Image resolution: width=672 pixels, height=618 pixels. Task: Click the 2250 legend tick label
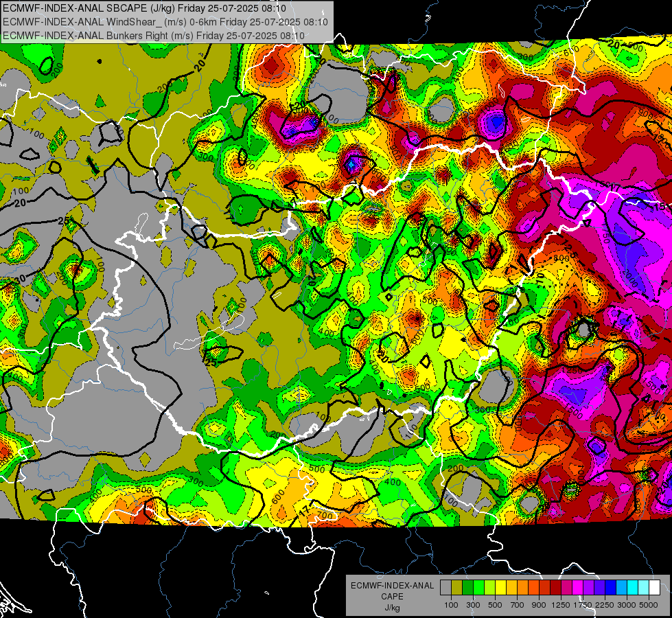605,605
